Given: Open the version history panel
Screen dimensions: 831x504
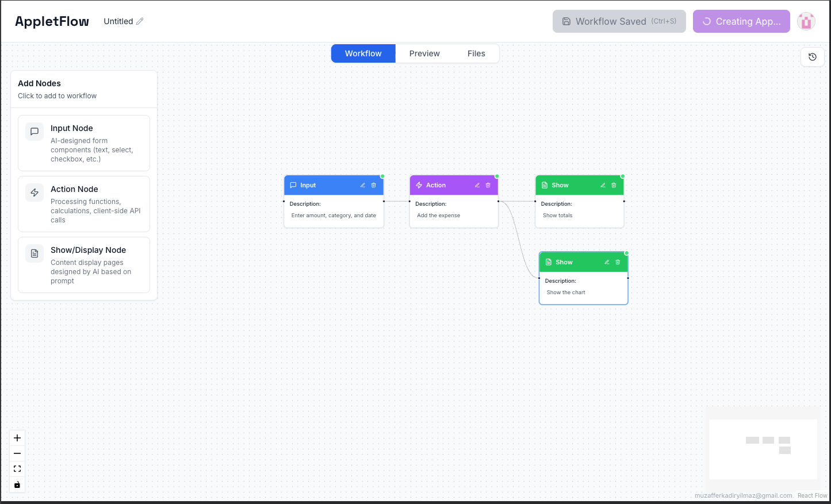Looking at the screenshot, I should (812, 57).
